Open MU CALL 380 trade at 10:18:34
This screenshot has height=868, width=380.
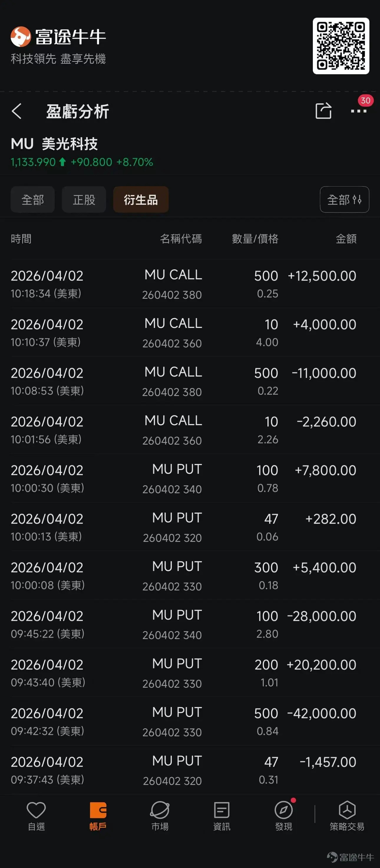tap(190, 284)
